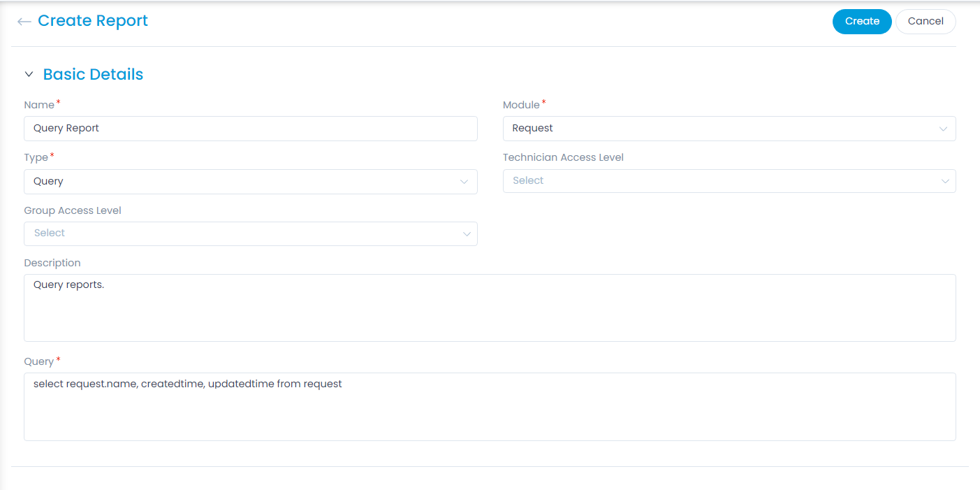This screenshot has height=490, width=980.
Task: Open the Group Access Level dropdown
Action: tap(251, 233)
